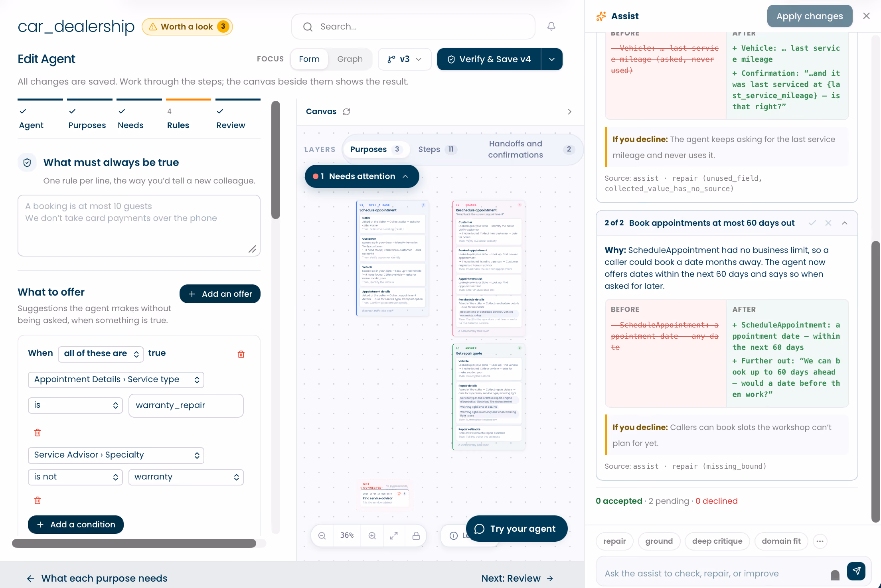
Task: Open the v3 version dropdown
Action: coord(405,59)
